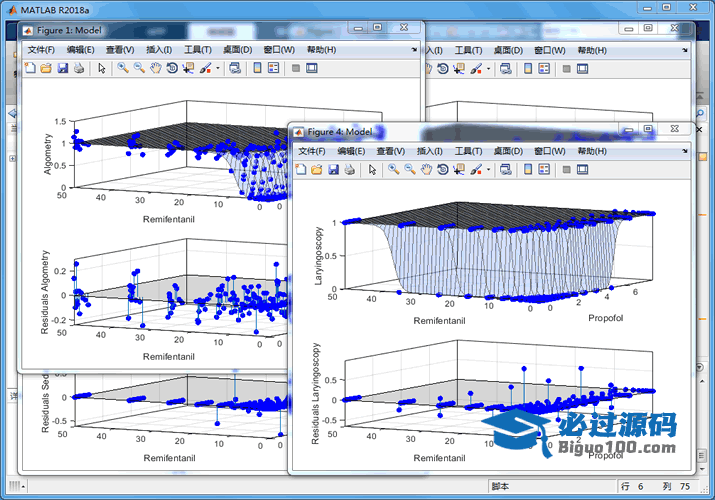Click 脚本 label in MATLAB status bar
The height and width of the screenshot is (500, 715).
[500, 486]
